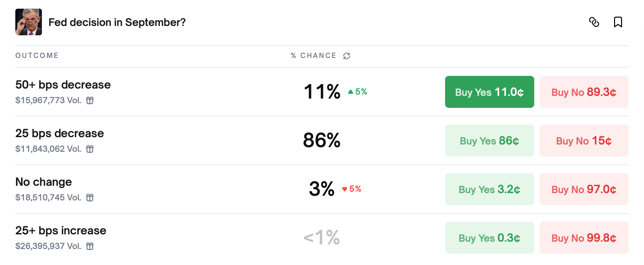The image size is (644, 265).
Task: Select the Jerome Powell market avatar
Action: pos(29,22)
